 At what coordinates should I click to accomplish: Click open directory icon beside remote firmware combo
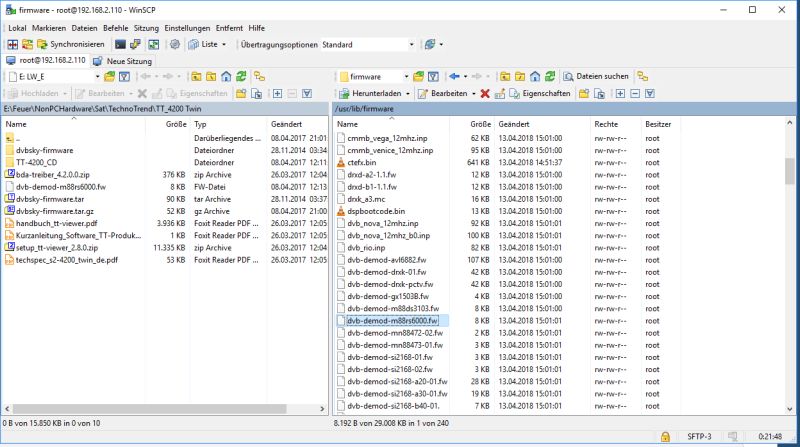pos(418,77)
